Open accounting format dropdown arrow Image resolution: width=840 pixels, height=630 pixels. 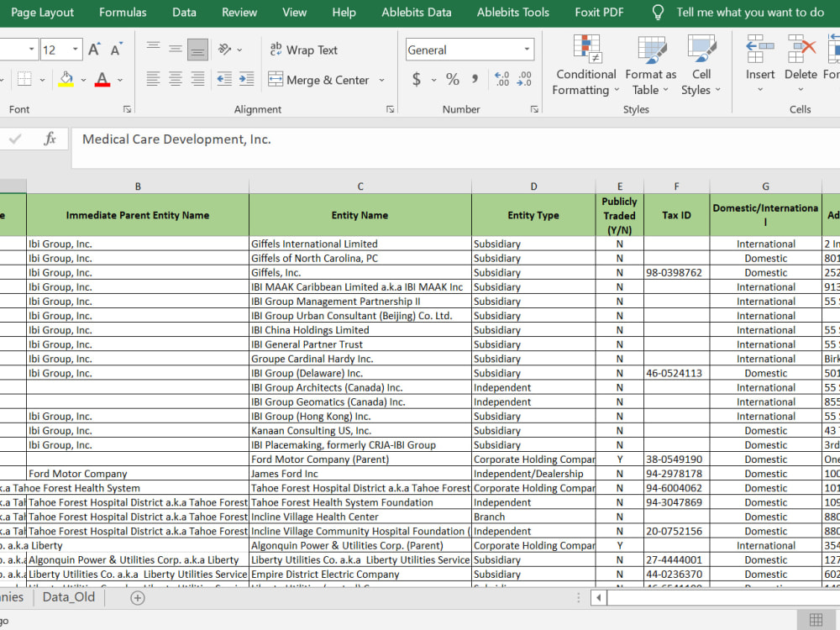(x=433, y=80)
